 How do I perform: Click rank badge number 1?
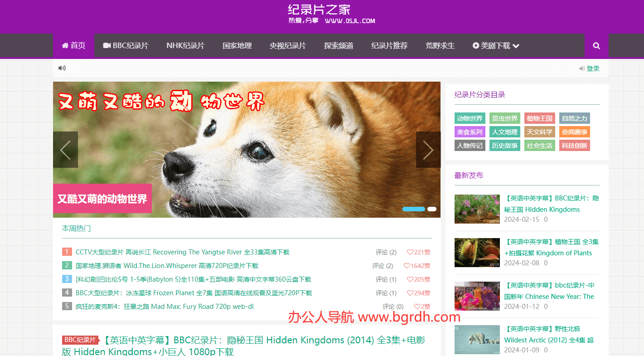point(67,252)
